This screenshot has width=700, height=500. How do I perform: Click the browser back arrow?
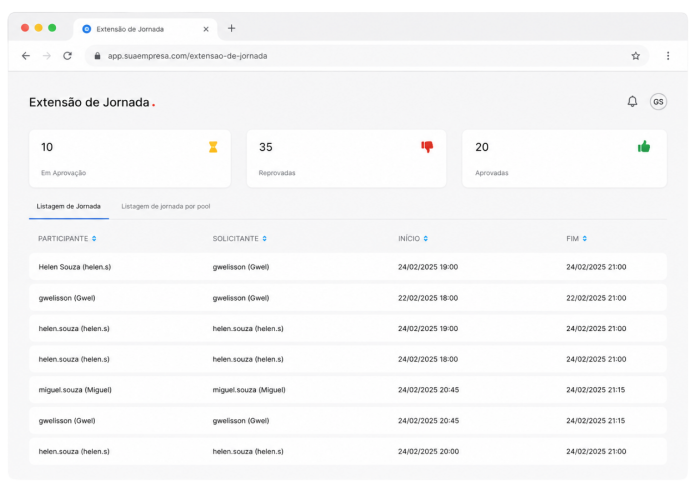pyautogui.click(x=26, y=56)
